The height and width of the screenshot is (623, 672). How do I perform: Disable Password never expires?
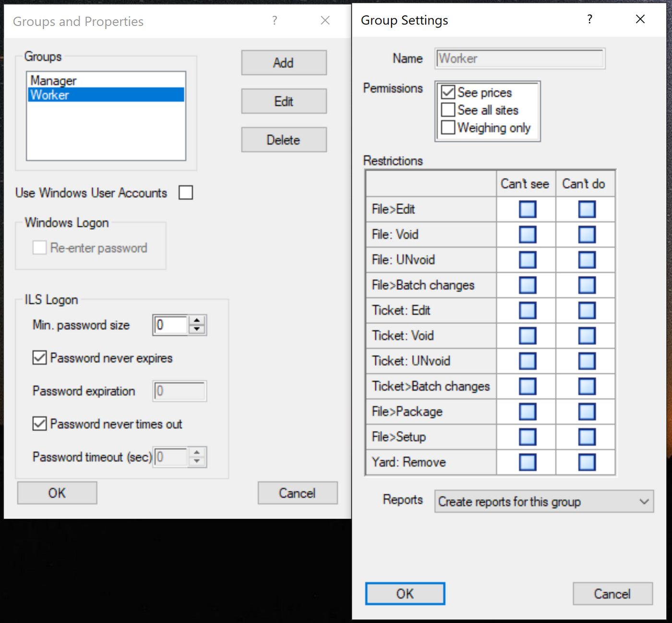39,357
